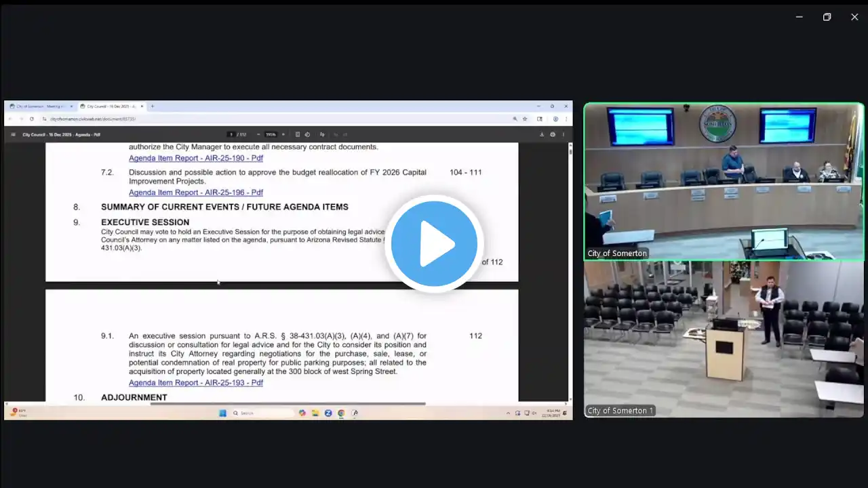Click the PDF page number field
Screen dimensions: 868x488
tap(231, 134)
